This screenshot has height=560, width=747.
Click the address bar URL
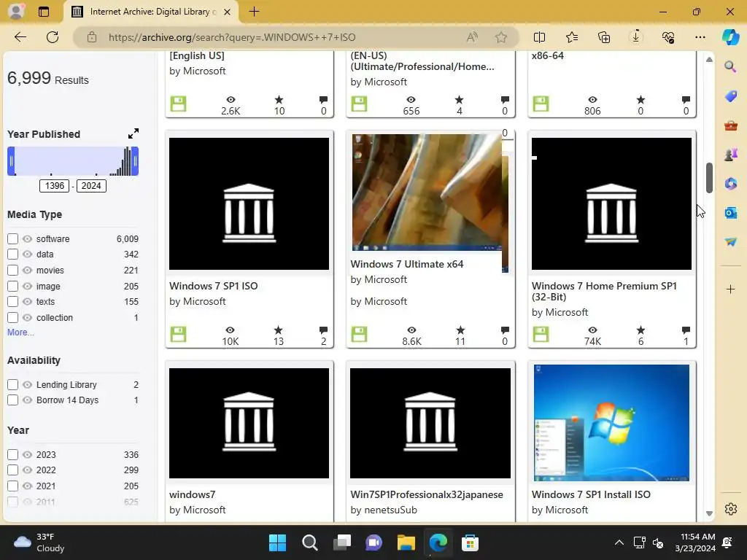click(x=232, y=37)
